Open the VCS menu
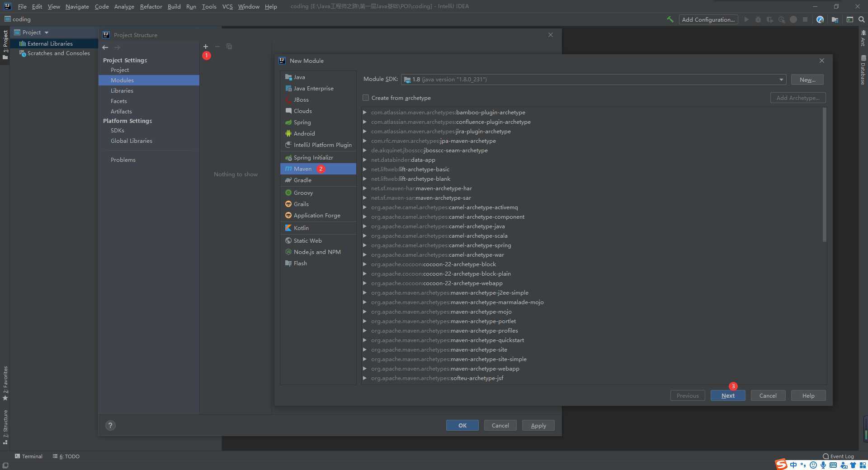The image size is (868, 470). coord(227,7)
